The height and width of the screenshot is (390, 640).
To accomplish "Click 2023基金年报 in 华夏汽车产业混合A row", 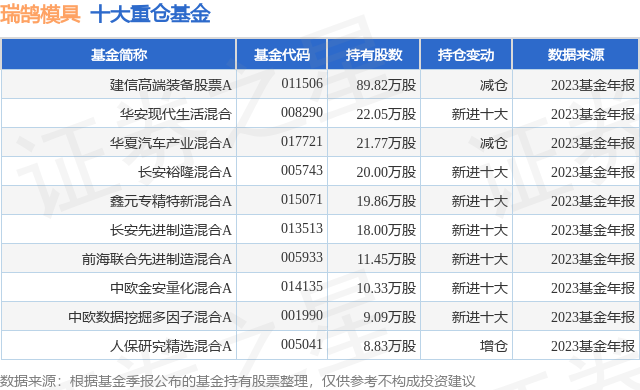I will pyautogui.click(x=593, y=143).
